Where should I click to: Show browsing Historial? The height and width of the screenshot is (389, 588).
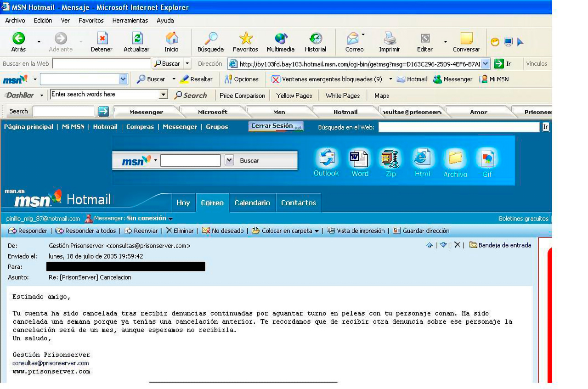click(316, 42)
